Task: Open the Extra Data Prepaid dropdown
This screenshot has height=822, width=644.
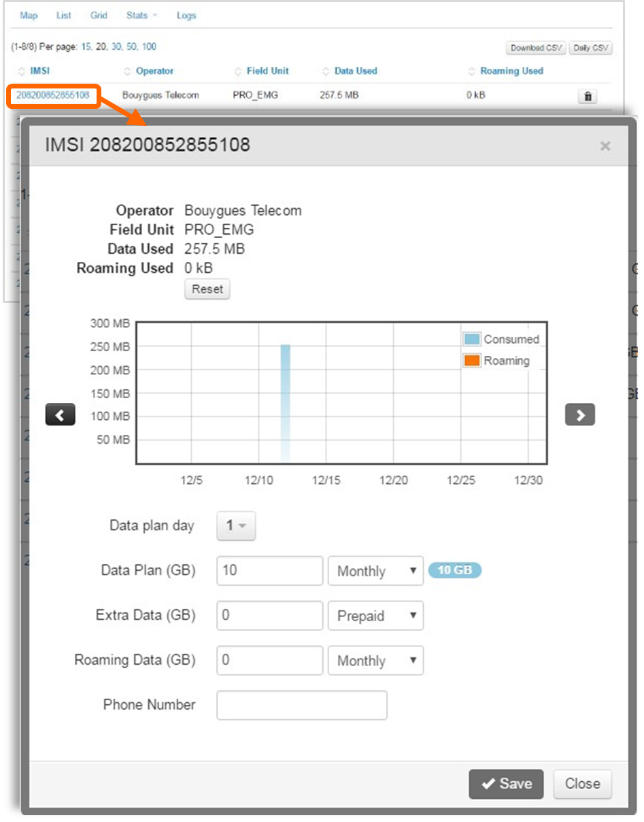Action: click(375, 616)
